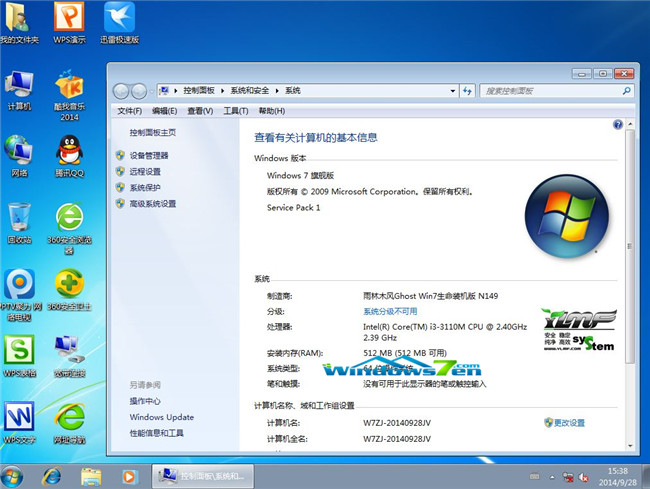Open 高级系统设置 link
The image size is (650, 489).
153,204
